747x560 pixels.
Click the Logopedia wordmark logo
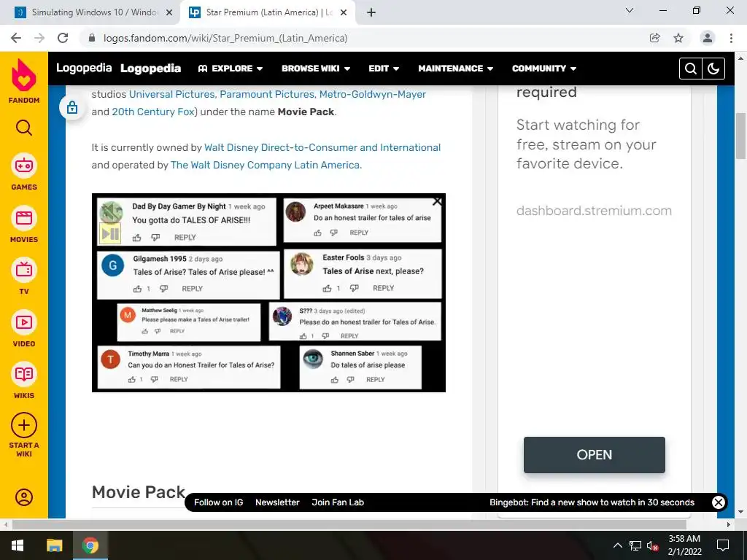point(84,68)
